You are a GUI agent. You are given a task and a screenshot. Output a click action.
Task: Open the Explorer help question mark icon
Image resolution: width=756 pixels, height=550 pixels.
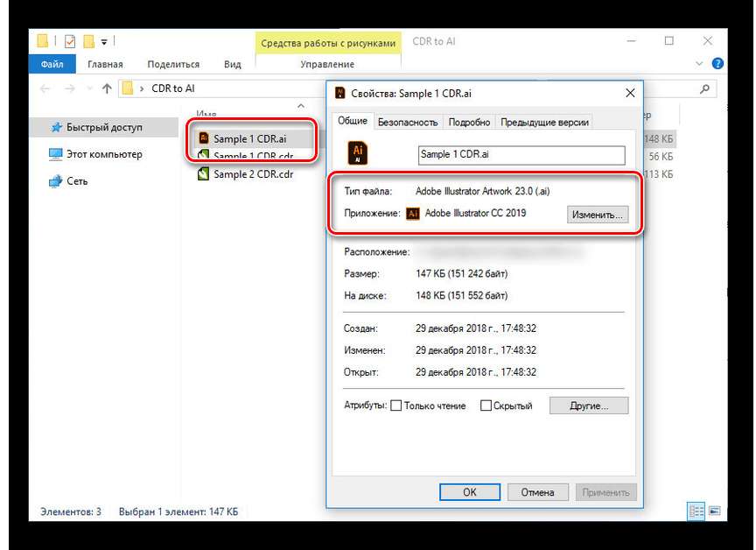(717, 64)
